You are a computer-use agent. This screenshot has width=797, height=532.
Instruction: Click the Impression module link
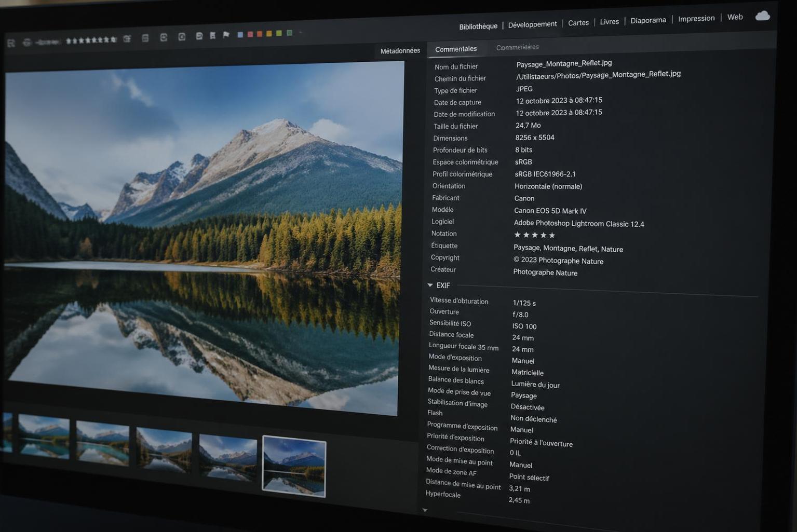tap(696, 18)
